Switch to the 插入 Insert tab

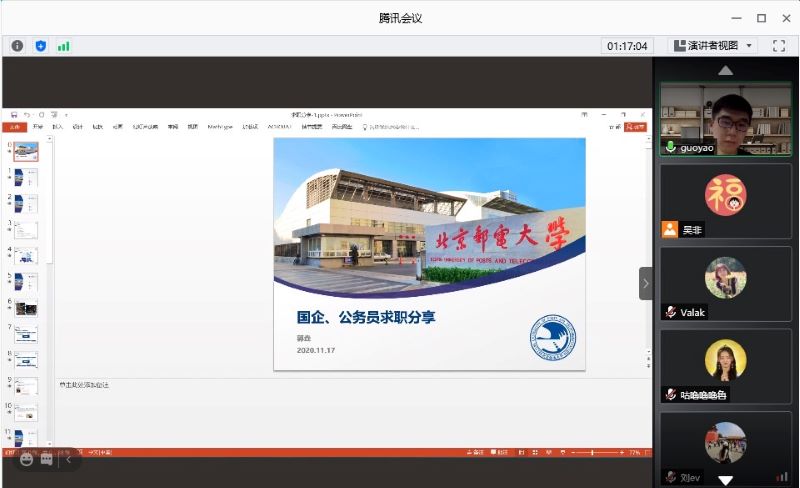(x=58, y=127)
